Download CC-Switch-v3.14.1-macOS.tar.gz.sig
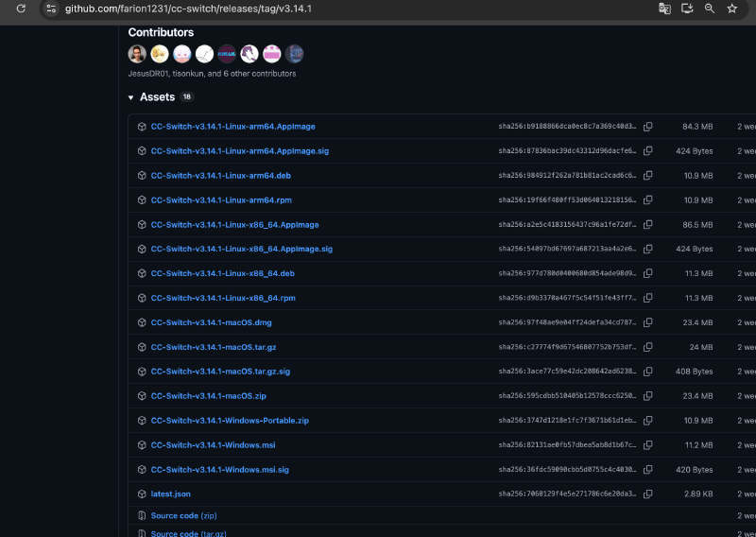This screenshot has height=537, width=756. coord(220,372)
